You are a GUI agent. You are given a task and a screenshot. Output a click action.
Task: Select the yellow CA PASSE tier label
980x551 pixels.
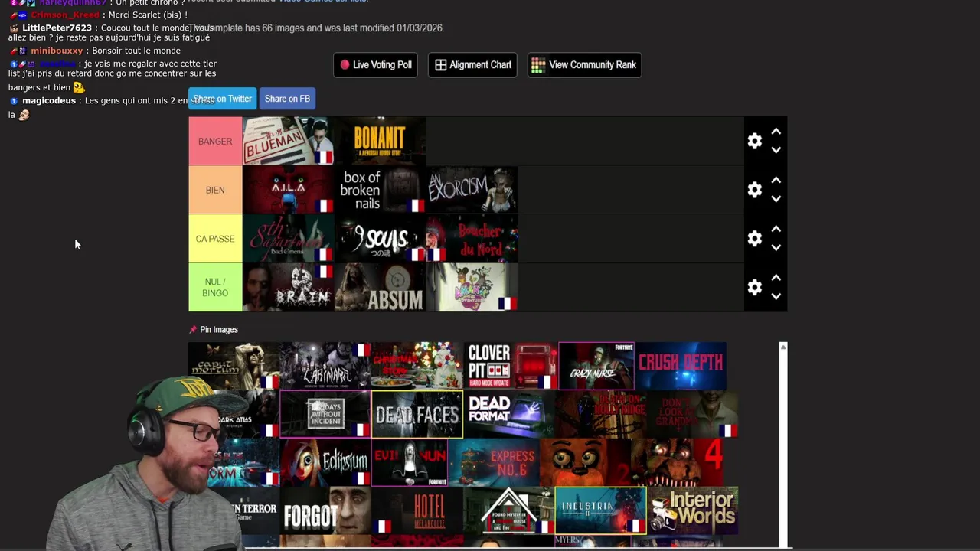[x=215, y=239]
